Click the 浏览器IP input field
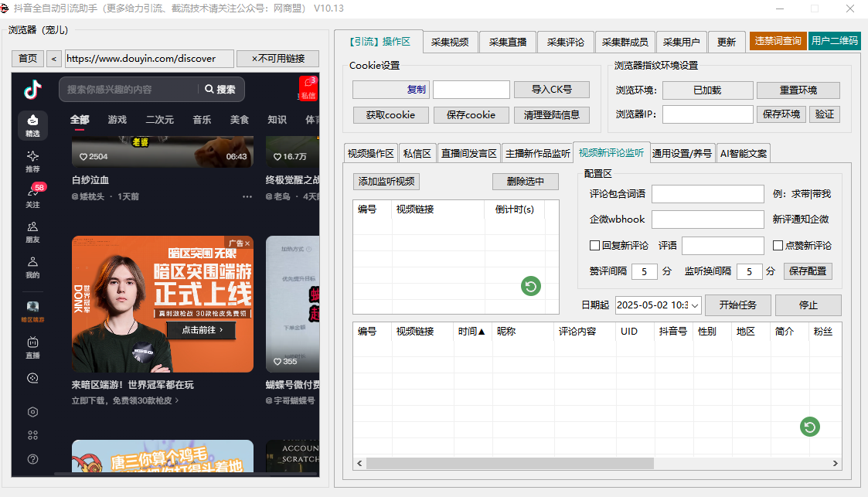The image size is (868, 497). 707,114
